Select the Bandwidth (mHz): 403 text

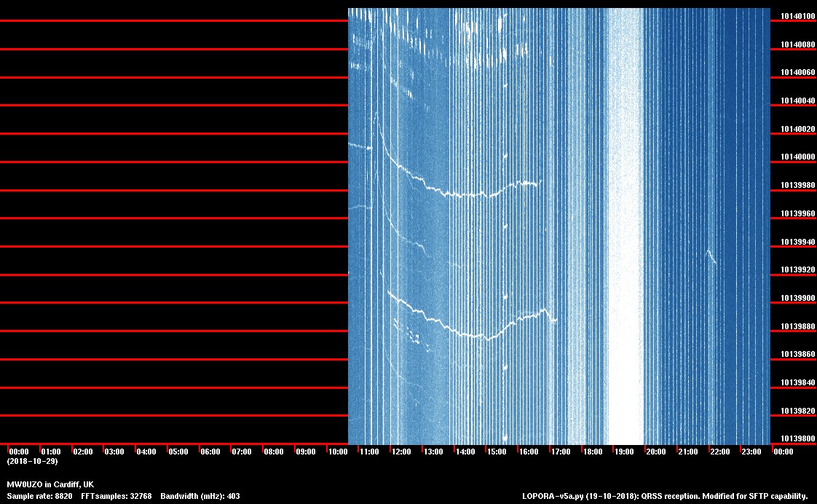pyautogui.click(x=202, y=496)
